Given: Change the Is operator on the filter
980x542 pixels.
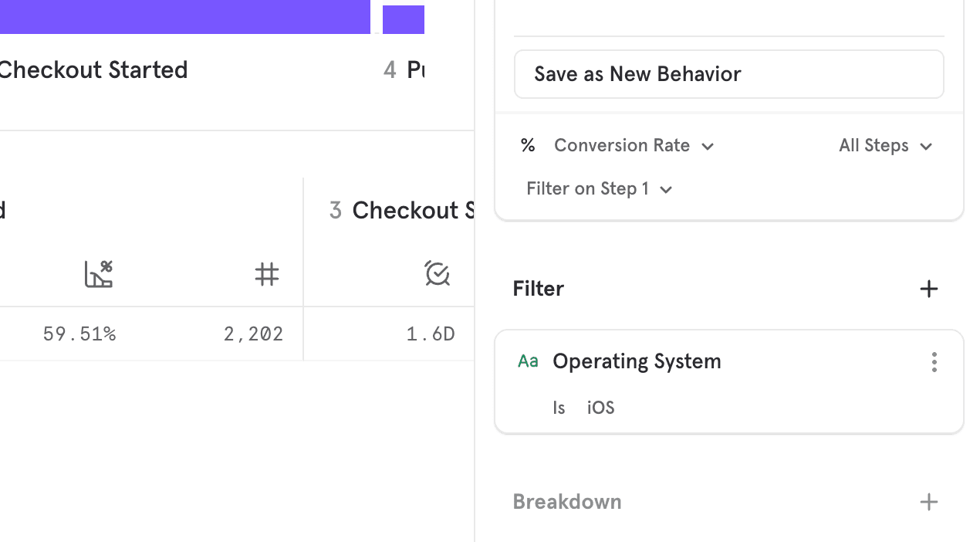Looking at the screenshot, I should point(559,408).
